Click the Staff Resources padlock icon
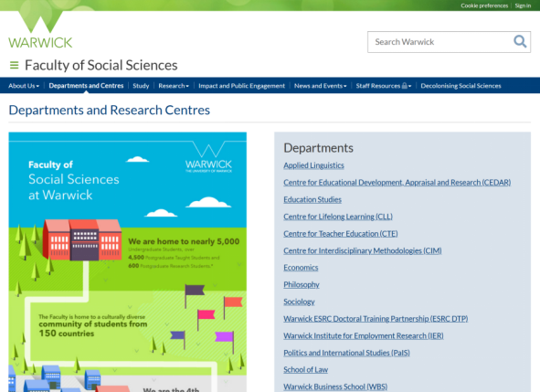The width and height of the screenshot is (540, 392). (x=405, y=86)
